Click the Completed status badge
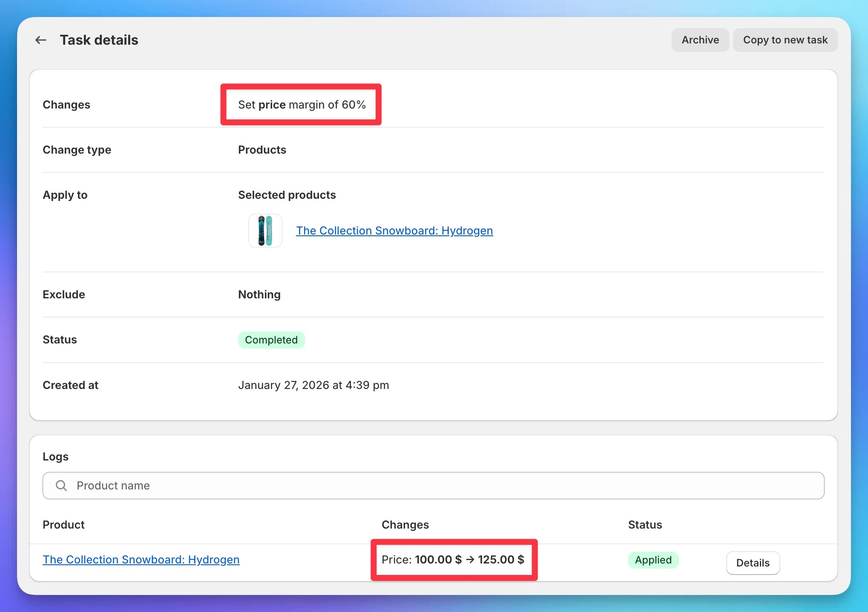 [x=271, y=340]
